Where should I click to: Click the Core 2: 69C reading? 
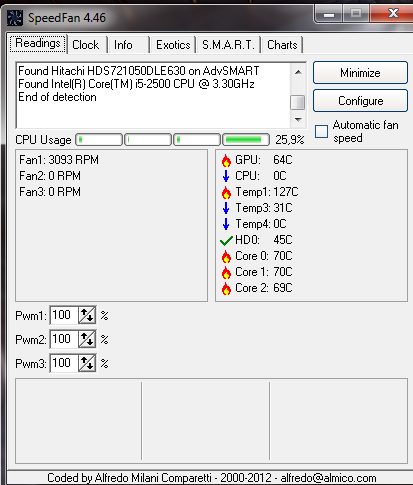click(264, 288)
